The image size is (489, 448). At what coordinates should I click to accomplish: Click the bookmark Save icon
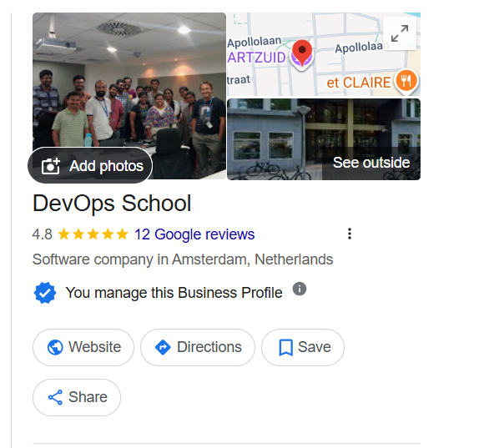tap(285, 347)
